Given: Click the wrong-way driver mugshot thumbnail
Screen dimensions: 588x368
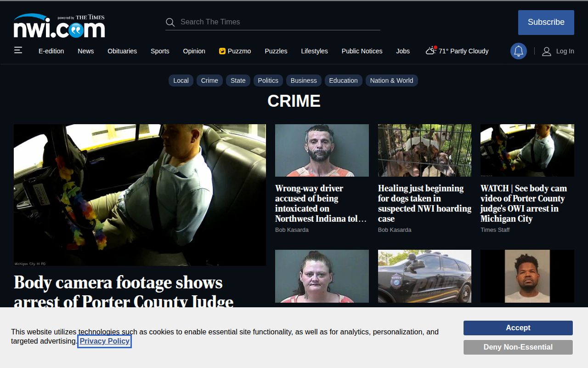Looking at the screenshot, I should click(322, 150).
